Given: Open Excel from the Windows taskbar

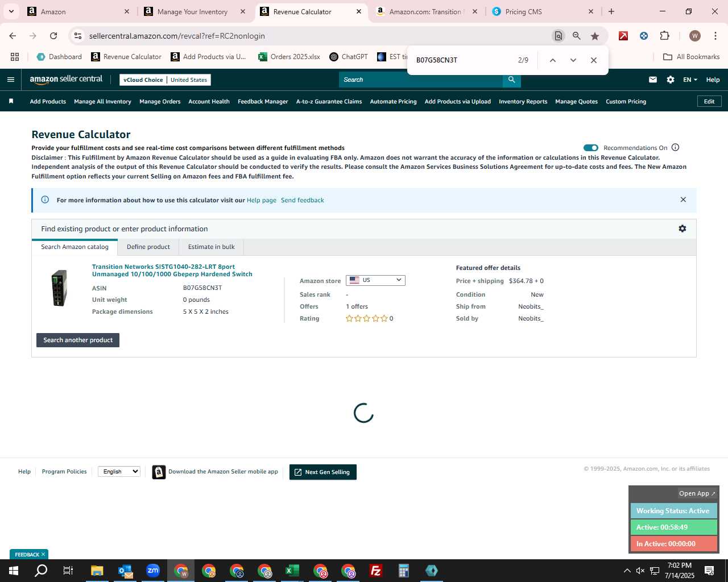Looking at the screenshot, I should [292, 571].
